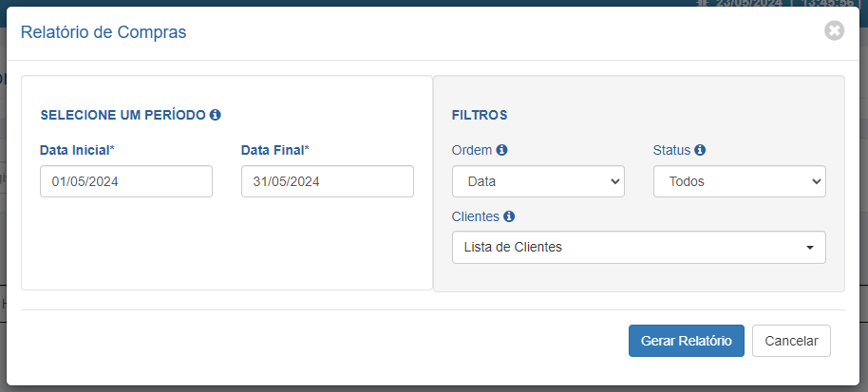Open the Ordem dropdown showing Data

tap(538, 181)
